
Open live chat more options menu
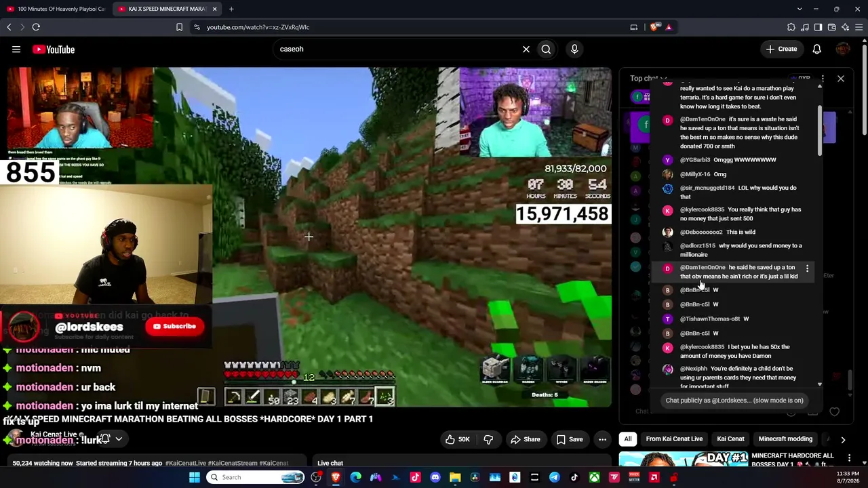click(823, 79)
